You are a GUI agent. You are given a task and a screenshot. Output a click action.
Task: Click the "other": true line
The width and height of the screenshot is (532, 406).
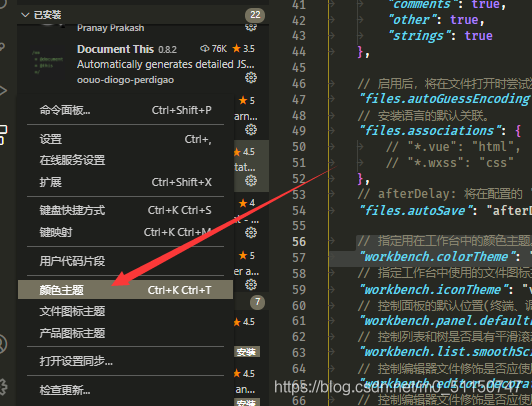(436, 20)
